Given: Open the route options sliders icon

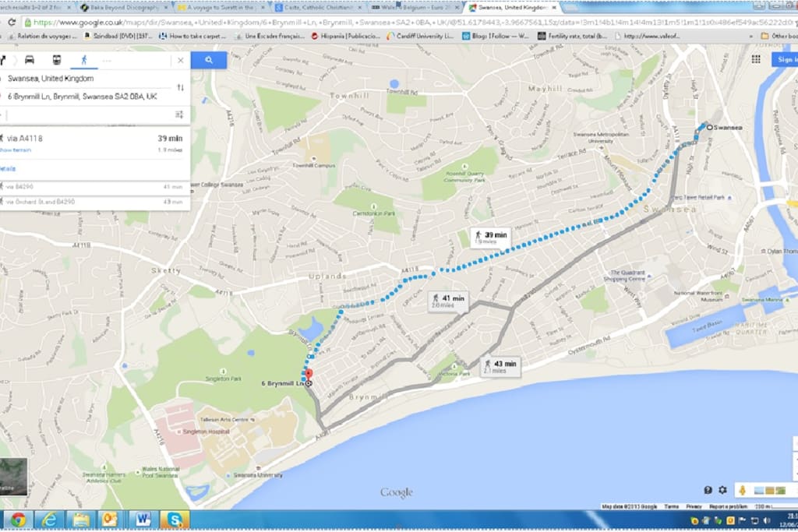Looking at the screenshot, I should [x=179, y=115].
